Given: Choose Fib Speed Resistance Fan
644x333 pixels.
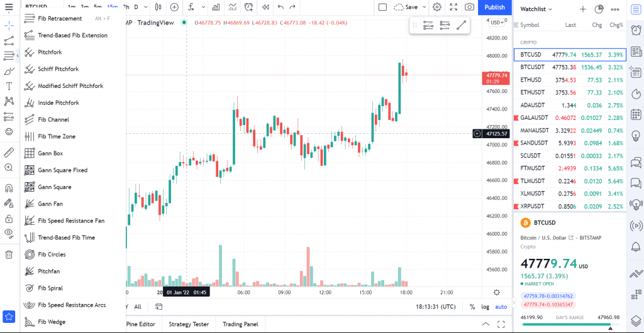Looking at the screenshot, I should pyautogui.click(x=73, y=221).
